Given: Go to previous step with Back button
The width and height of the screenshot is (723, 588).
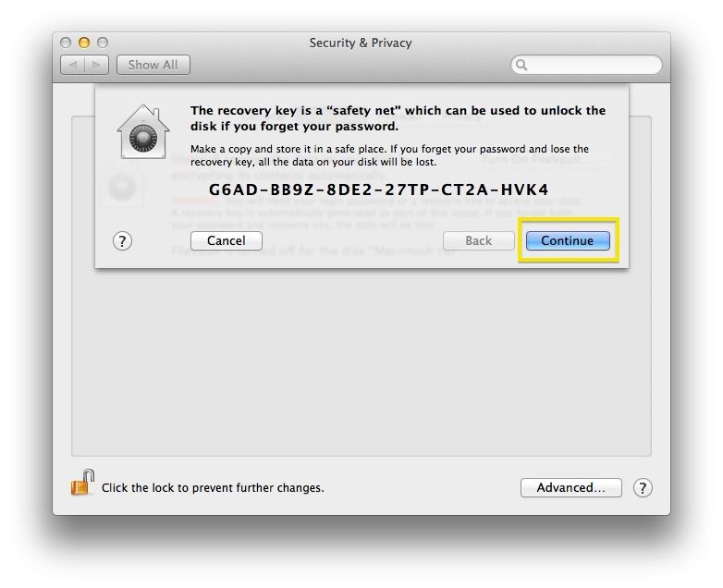Looking at the screenshot, I should tap(478, 240).
